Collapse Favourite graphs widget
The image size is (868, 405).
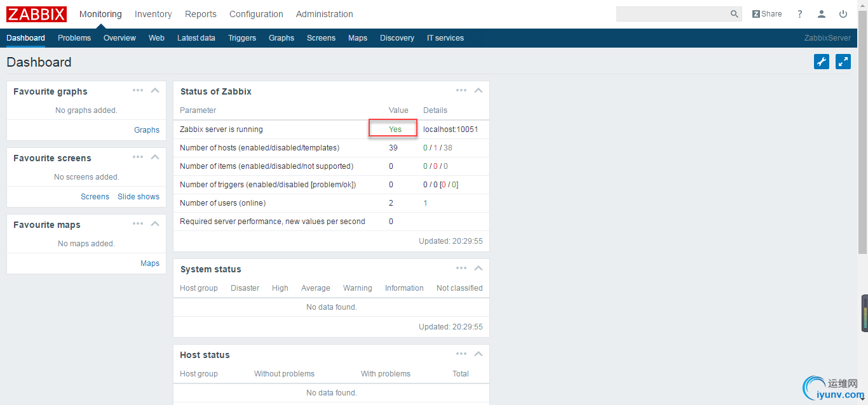pyautogui.click(x=155, y=90)
